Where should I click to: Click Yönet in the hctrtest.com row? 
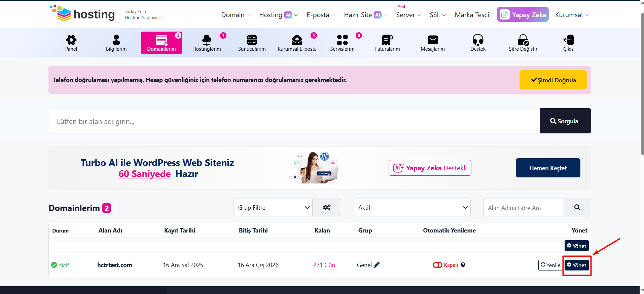click(x=577, y=265)
